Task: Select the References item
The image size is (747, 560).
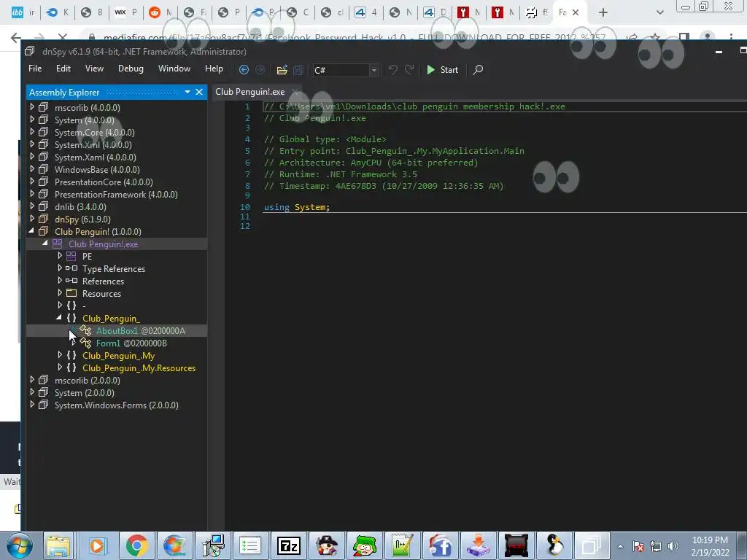Action: coord(103,281)
